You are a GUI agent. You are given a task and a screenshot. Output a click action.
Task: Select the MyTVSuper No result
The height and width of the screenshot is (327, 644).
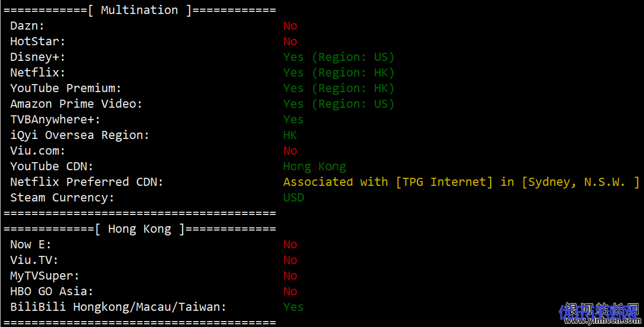pyautogui.click(x=290, y=276)
